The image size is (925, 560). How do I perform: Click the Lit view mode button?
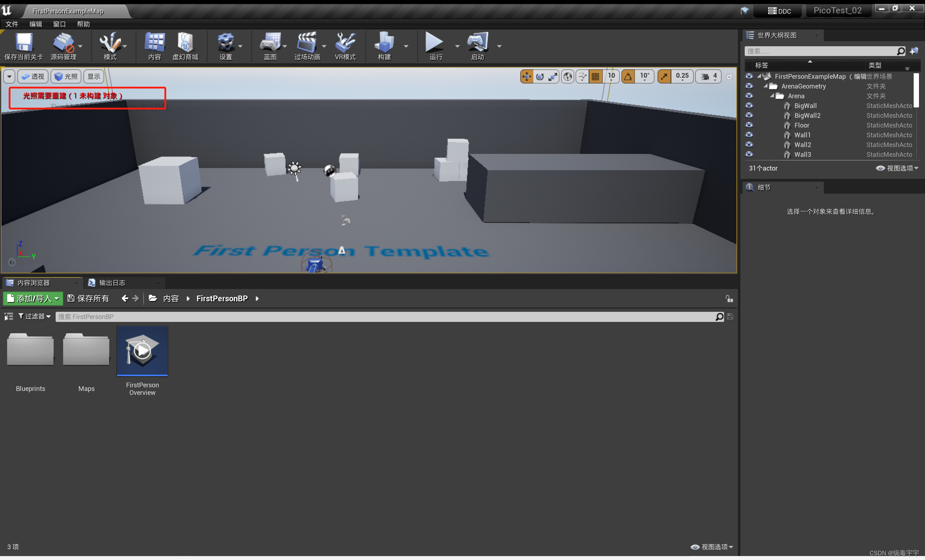tap(66, 77)
